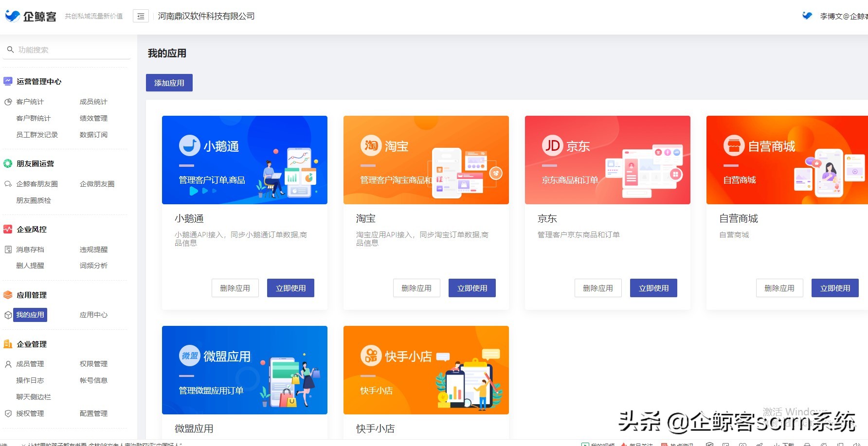The width and height of the screenshot is (868, 446).
Task: Click the 消息存档 row icon
Action: 8,250
